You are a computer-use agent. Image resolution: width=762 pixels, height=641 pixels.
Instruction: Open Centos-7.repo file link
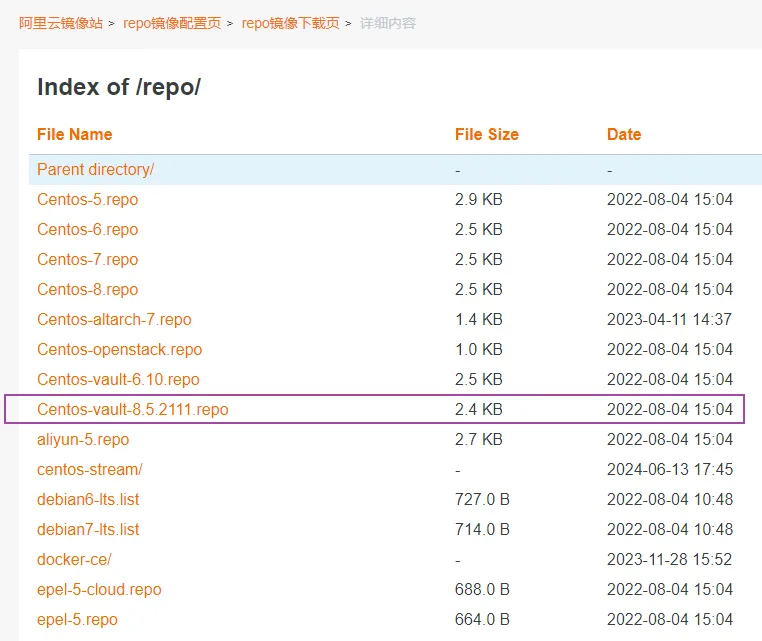point(87,259)
